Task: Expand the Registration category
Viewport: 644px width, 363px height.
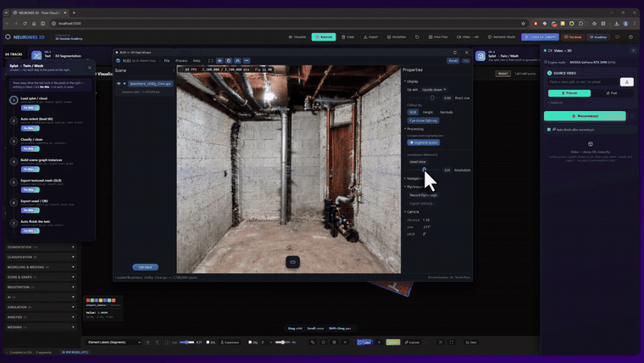Action: pyautogui.click(x=41, y=287)
